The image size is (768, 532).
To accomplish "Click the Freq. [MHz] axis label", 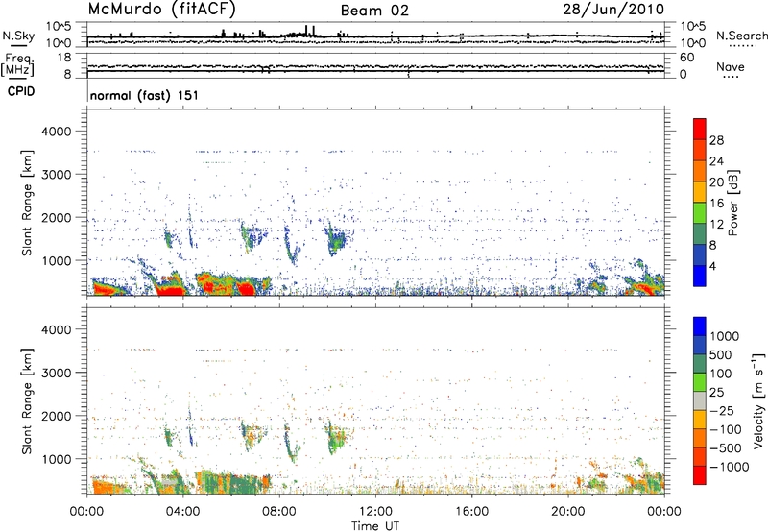I will pyautogui.click(x=17, y=65).
